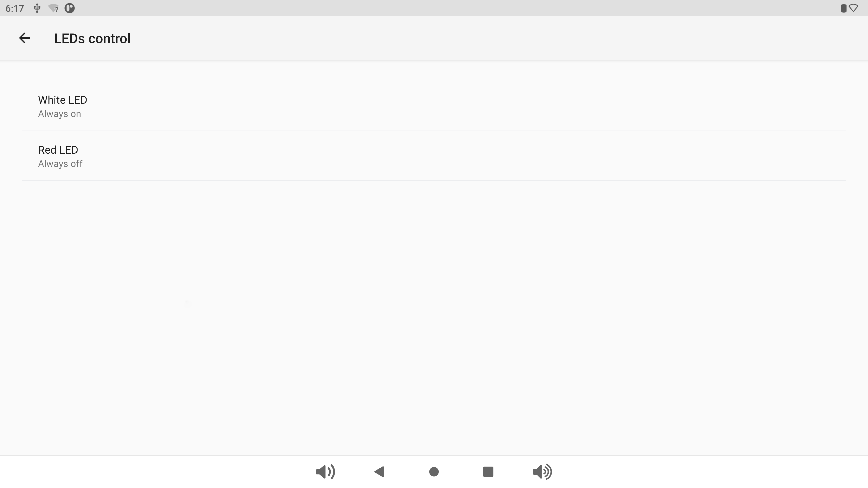
Task: Click the divider line beneath White LED
Action: 434,131
